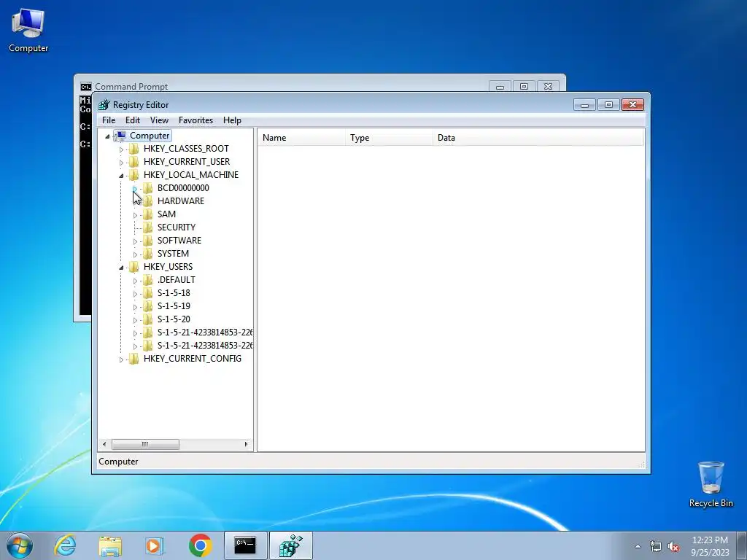Expand the HKEY_CURRENT_USER key
Screen dimensions: 747x560
point(121,163)
